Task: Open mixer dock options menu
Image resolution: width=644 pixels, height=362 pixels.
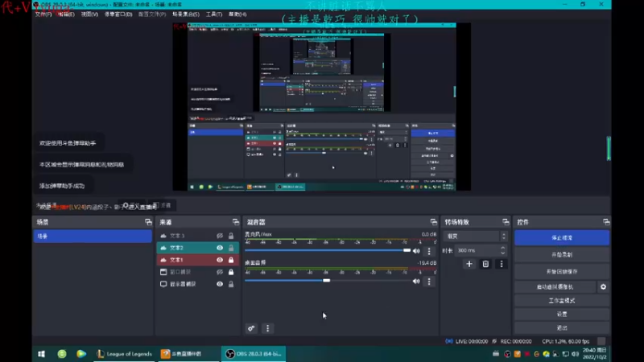Action: [x=268, y=328]
